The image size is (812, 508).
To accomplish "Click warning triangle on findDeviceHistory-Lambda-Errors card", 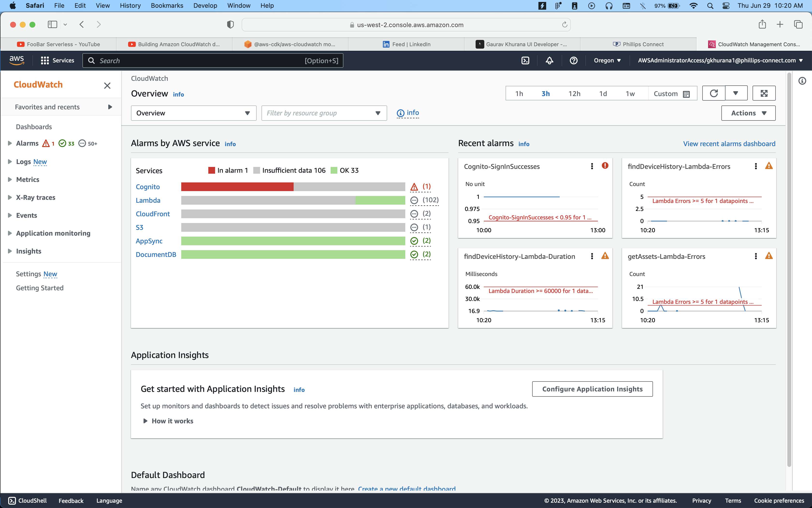I will click(x=769, y=166).
